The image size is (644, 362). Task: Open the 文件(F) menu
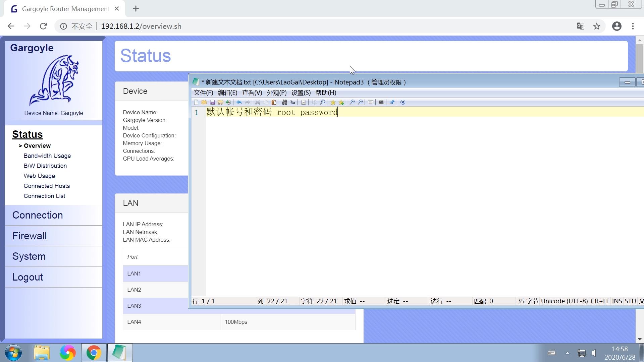[203, 93]
